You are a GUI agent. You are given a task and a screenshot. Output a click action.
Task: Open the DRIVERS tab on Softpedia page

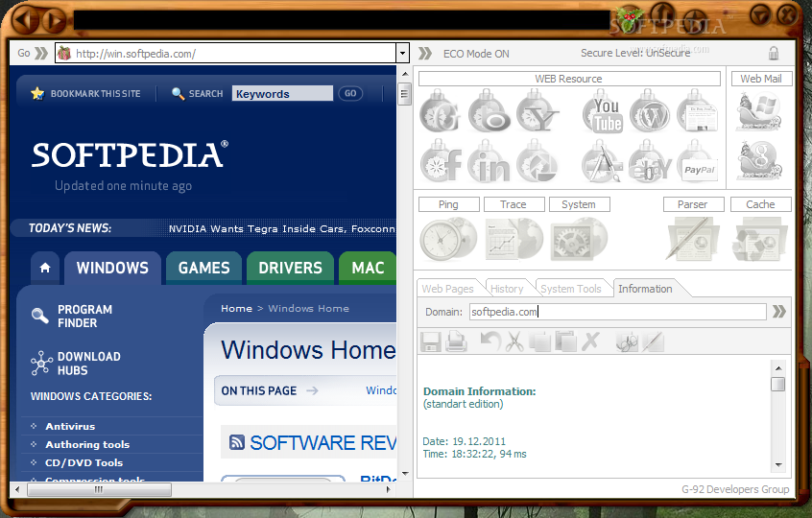tap(290, 268)
